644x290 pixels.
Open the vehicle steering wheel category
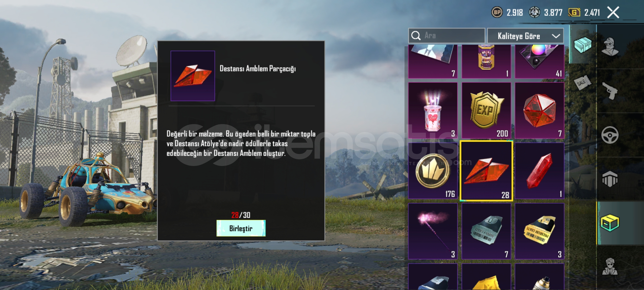click(x=610, y=135)
